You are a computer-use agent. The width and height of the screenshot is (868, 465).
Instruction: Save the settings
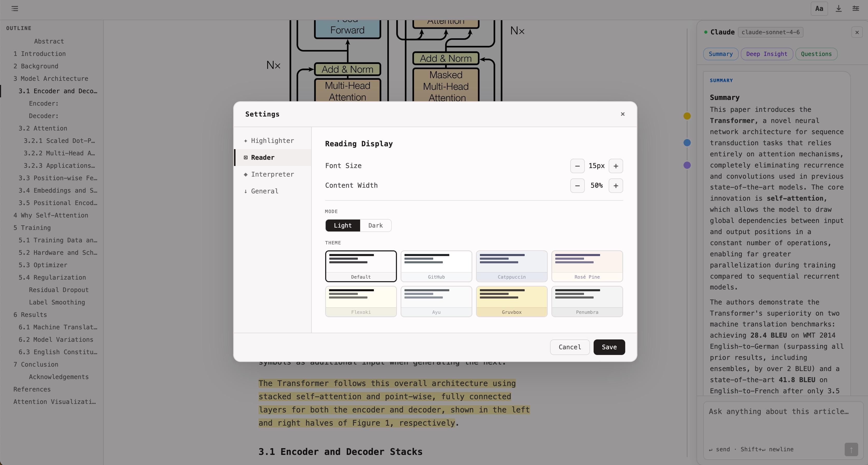point(609,347)
